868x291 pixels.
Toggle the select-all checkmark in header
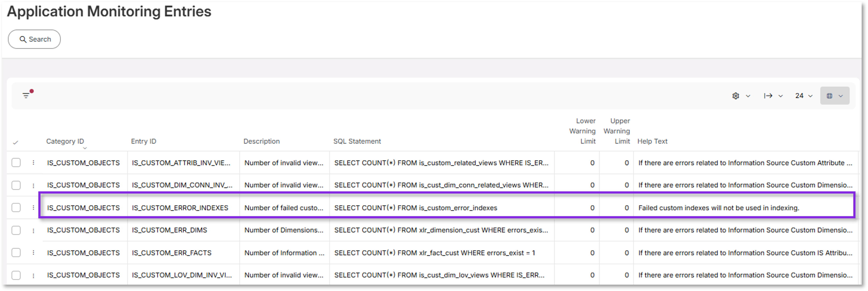[16, 142]
